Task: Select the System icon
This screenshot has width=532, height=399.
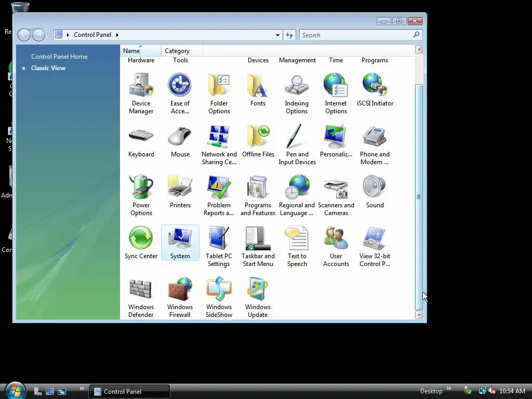Action: (x=180, y=243)
